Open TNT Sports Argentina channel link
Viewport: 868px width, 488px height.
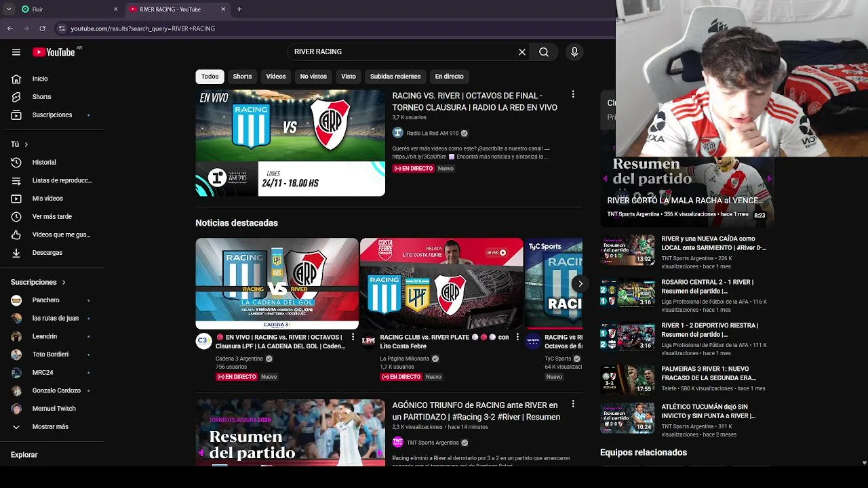click(x=433, y=443)
